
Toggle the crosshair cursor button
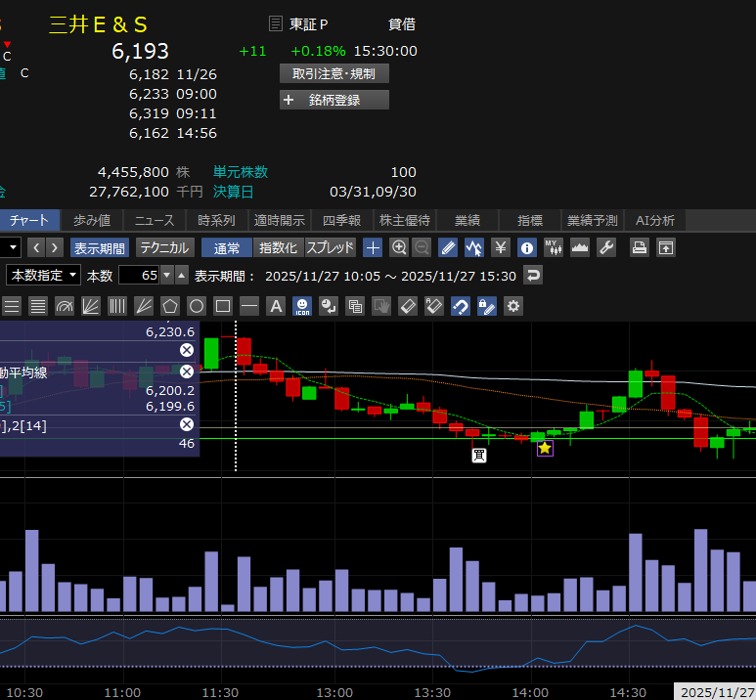(x=373, y=248)
